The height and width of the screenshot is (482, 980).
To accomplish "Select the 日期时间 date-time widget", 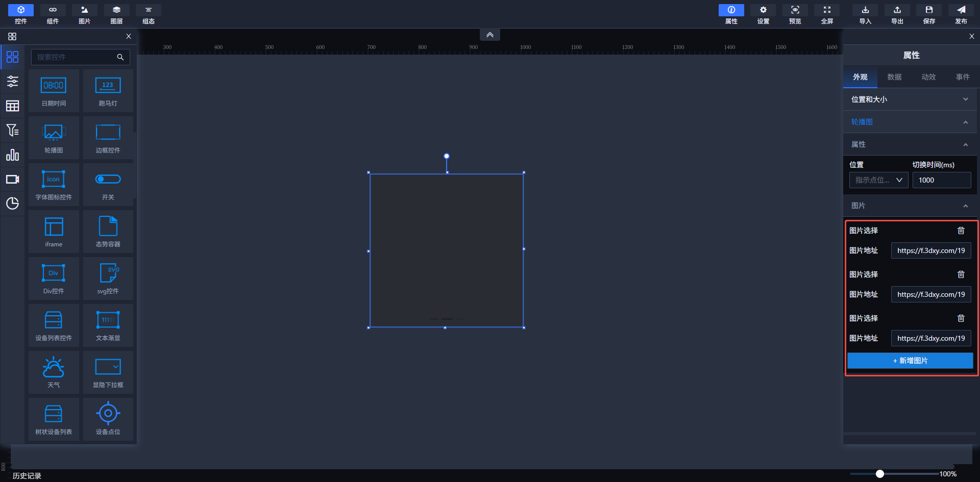I will coord(54,91).
